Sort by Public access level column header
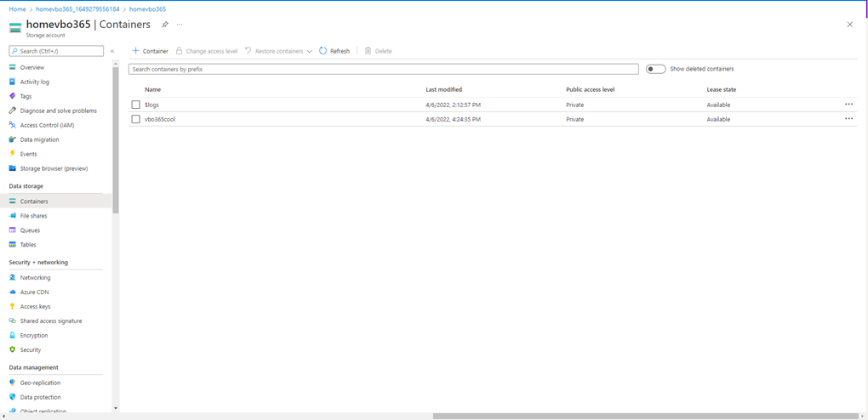The width and height of the screenshot is (868, 420). pos(590,89)
